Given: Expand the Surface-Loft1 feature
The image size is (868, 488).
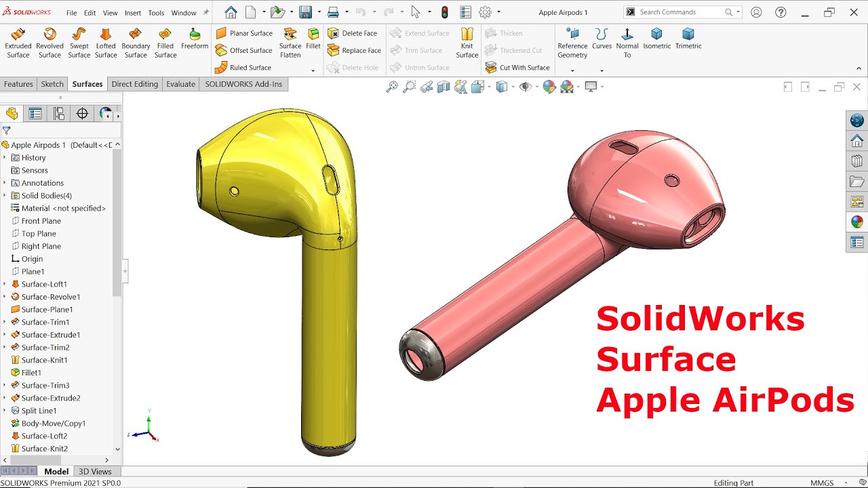Looking at the screenshot, I should tap(4, 284).
